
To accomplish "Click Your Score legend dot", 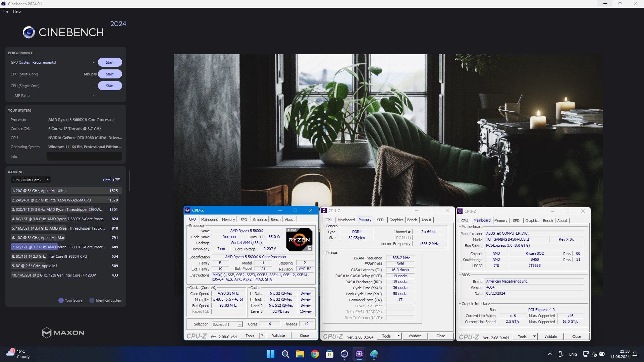I will pyautogui.click(x=61, y=300).
